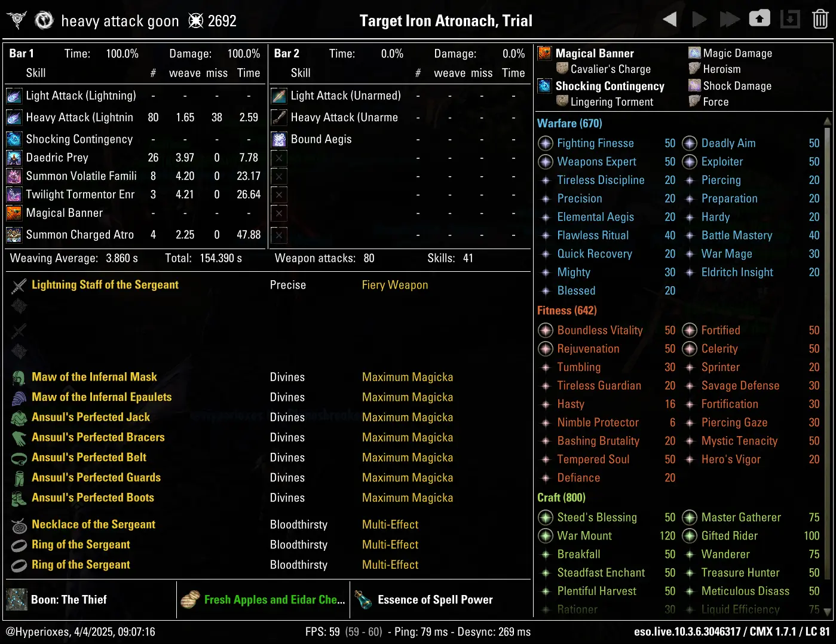Screen dimensions: 836x644
Task: Delete the fight with the trash icon
Action: (x=820, y=20)
